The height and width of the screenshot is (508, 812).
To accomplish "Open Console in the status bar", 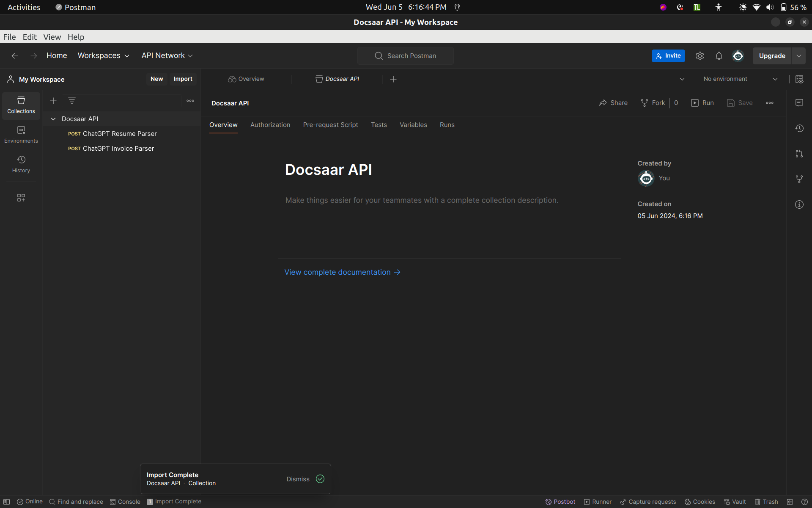I will coord(125,502).
